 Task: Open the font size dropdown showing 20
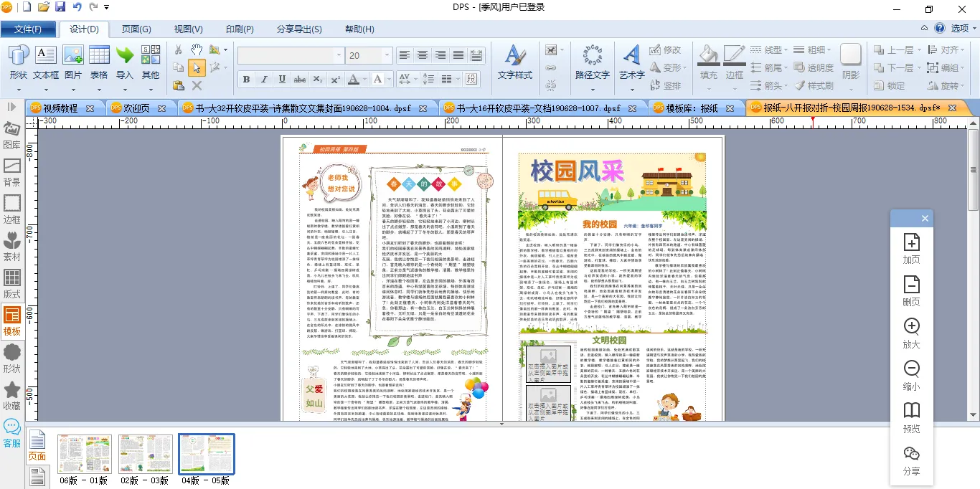(387, 56)
